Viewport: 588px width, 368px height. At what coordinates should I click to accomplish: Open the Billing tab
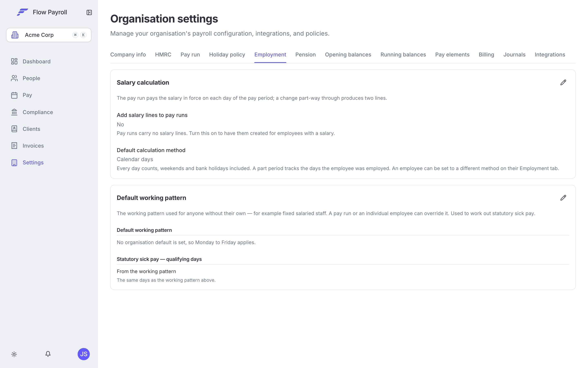point(486,55)
